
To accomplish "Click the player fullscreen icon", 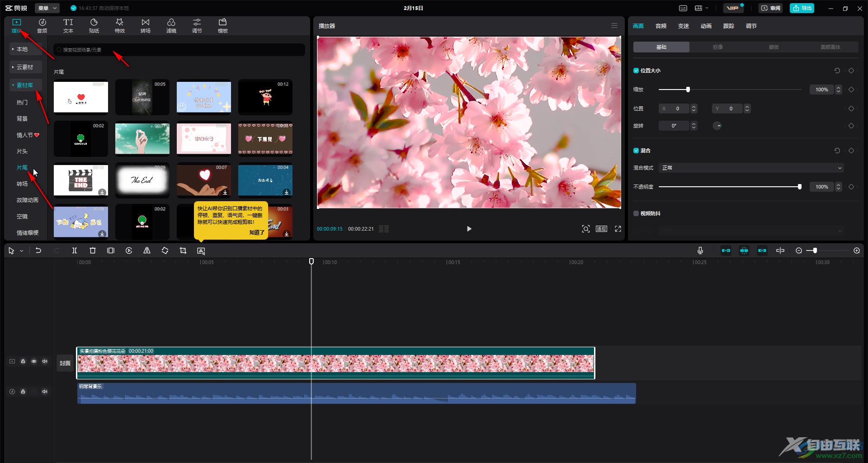I will pos(618,229).
